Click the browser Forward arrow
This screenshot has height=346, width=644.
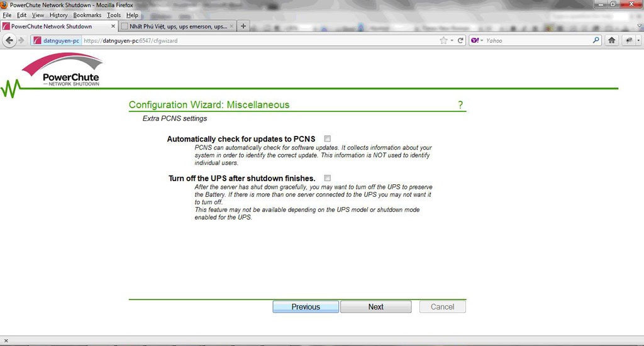21,40
